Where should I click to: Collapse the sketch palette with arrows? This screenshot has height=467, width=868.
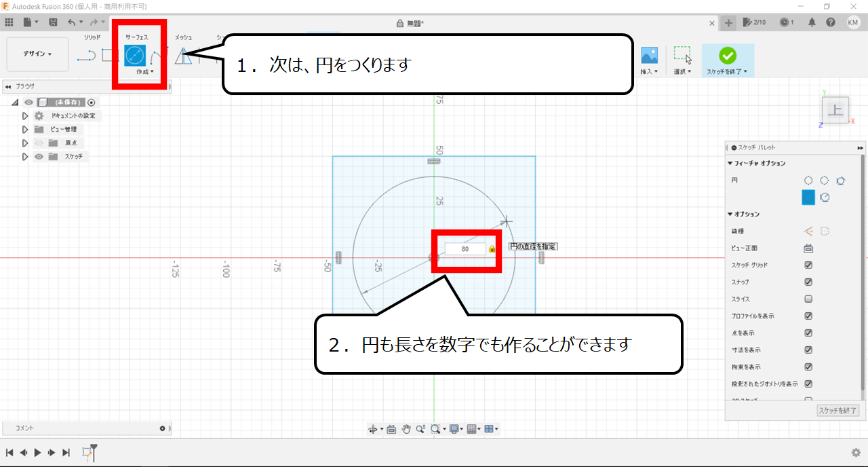pyautogui.click(x=861, y=147)
